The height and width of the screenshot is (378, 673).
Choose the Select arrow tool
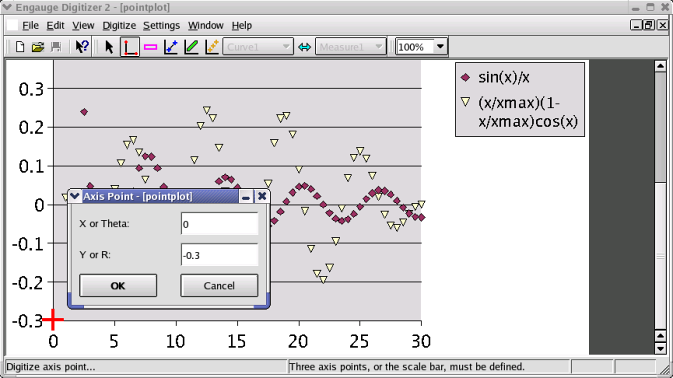pos(109,47)
